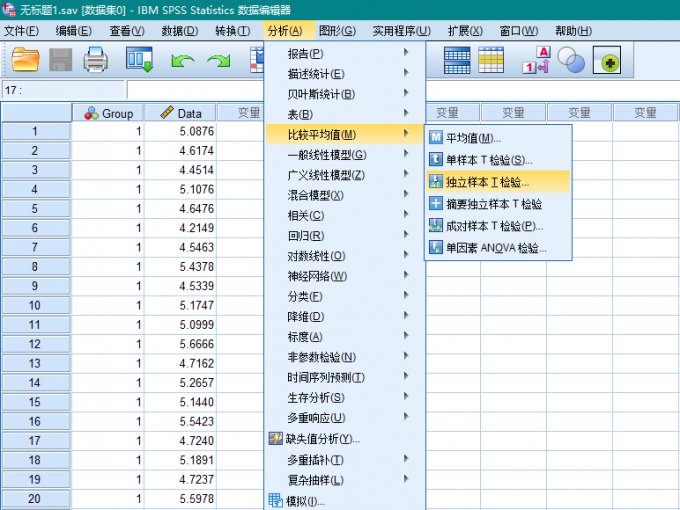Choose 分类(F) from the Analyze menu
Screen dimensions: 680x510
click(x=345, y=297)
